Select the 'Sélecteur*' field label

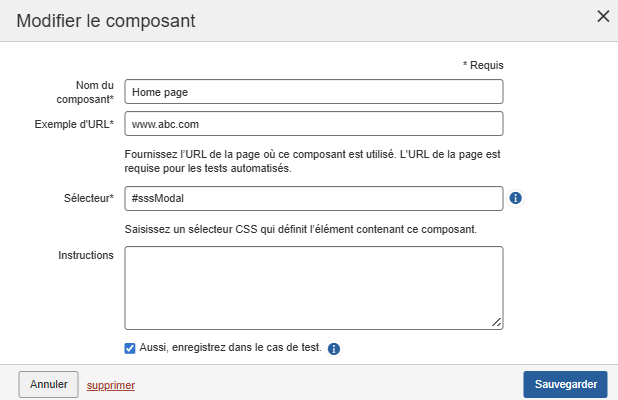pos(88,198)
